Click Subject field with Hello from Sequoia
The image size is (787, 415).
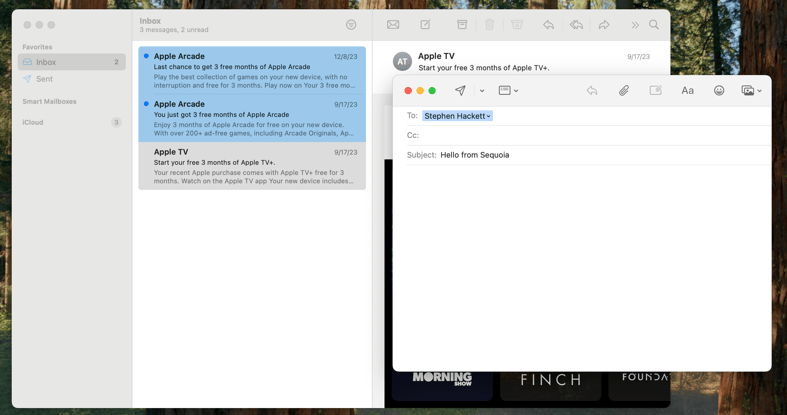click(x=588, y=155)
